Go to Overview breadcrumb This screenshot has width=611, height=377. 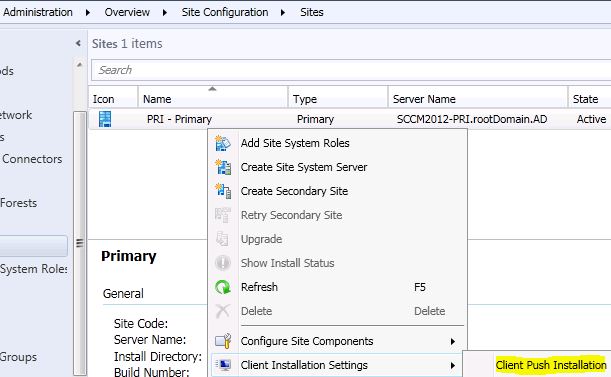coord(127,12)
